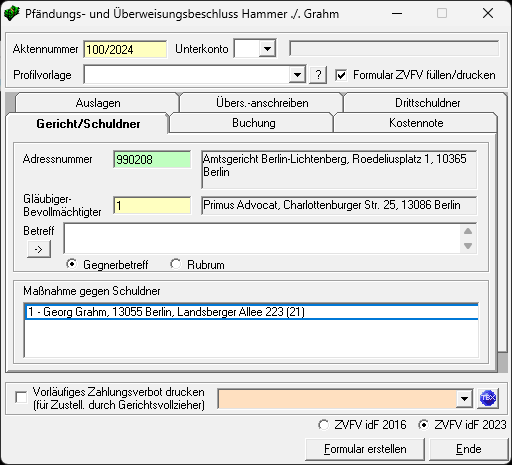Select the Rubrum radio option

176,264
